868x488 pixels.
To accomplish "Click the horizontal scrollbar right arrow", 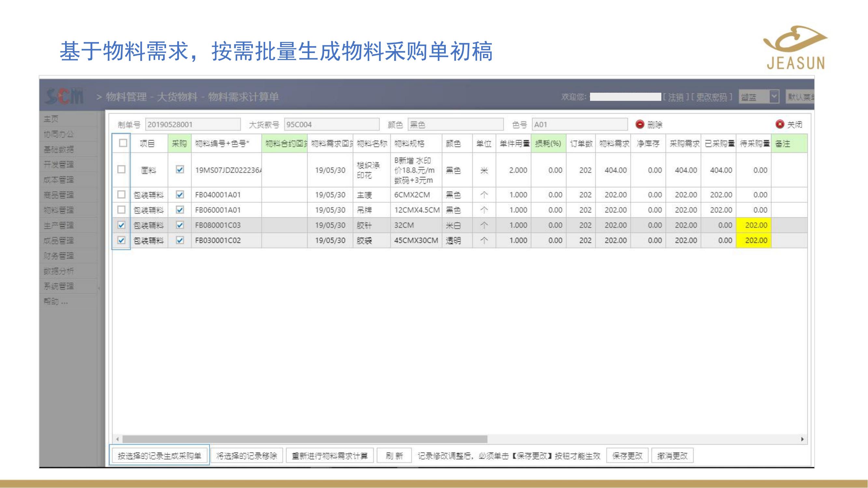I will point(802,439).
